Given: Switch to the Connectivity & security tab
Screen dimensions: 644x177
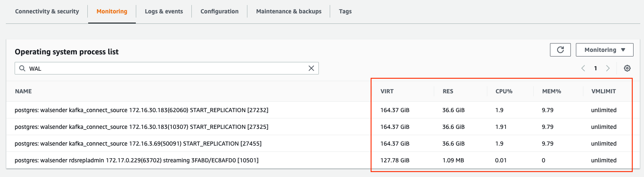Looking at the screenshot, I should point(47,11).
